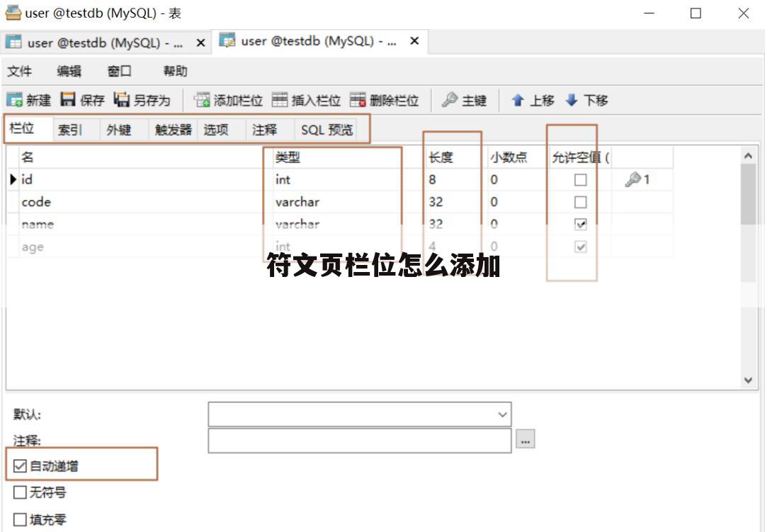Delete field using 删除栏位

[x=385, y=100]
